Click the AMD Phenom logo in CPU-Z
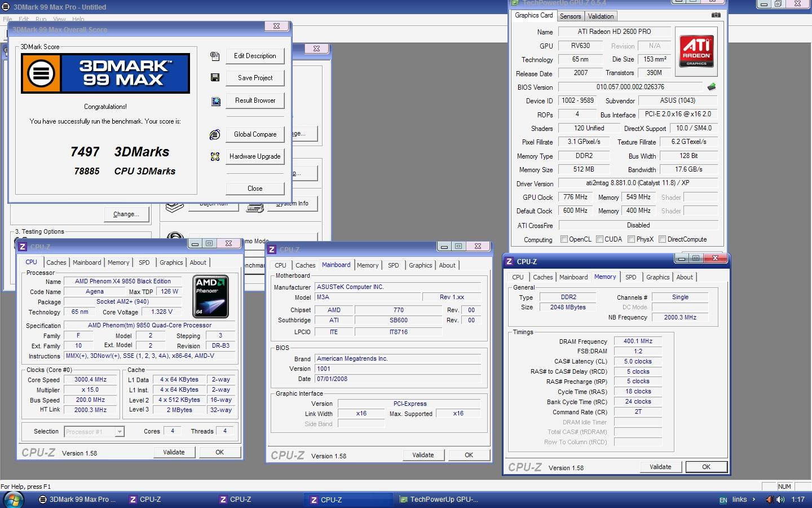 coord(211,297)
